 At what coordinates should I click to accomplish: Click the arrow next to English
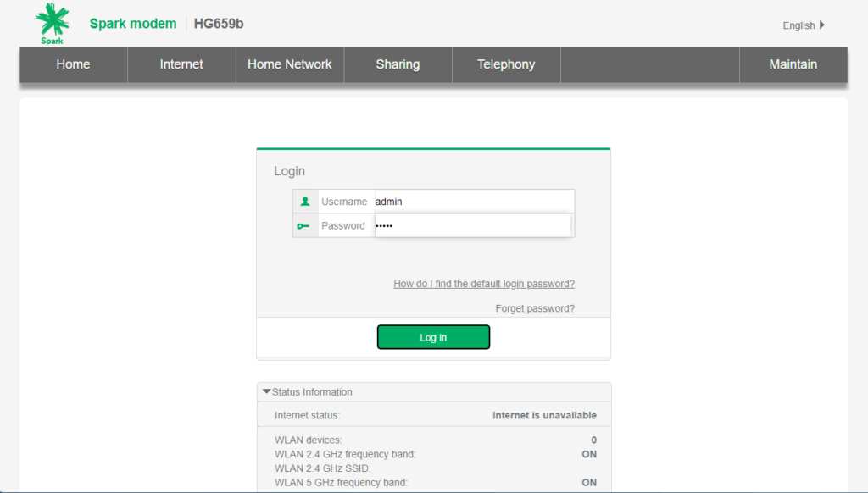tap(823, 25)
